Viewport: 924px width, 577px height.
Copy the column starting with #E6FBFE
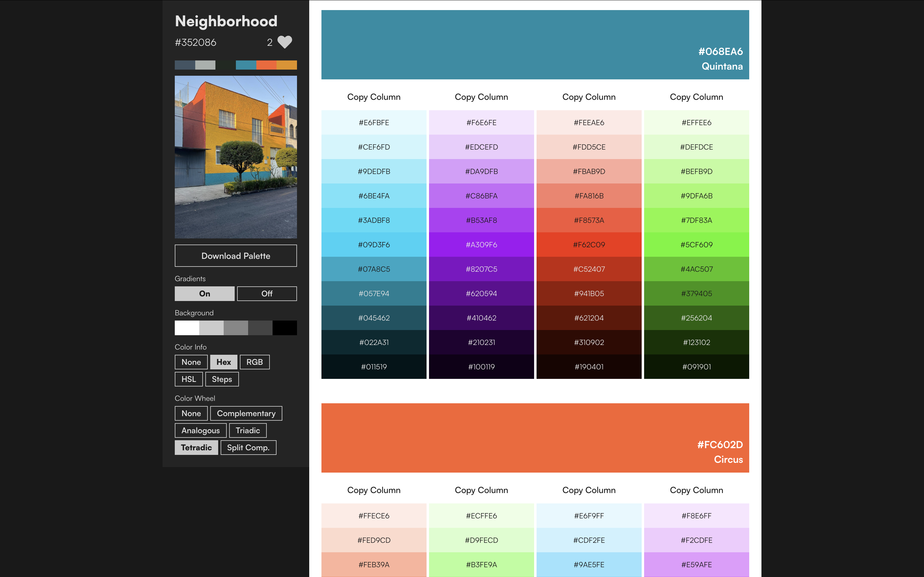374,97
